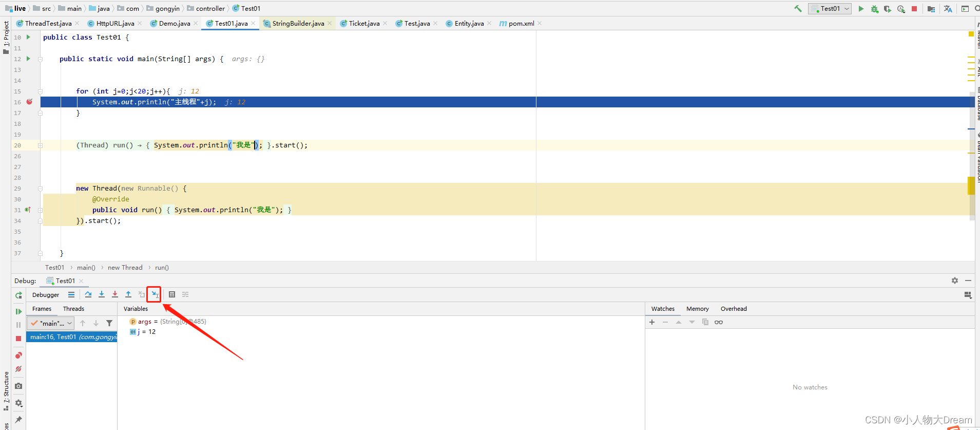Open the View Breakpoints icon
Screen dimensions: 980x430
[18, 356]
